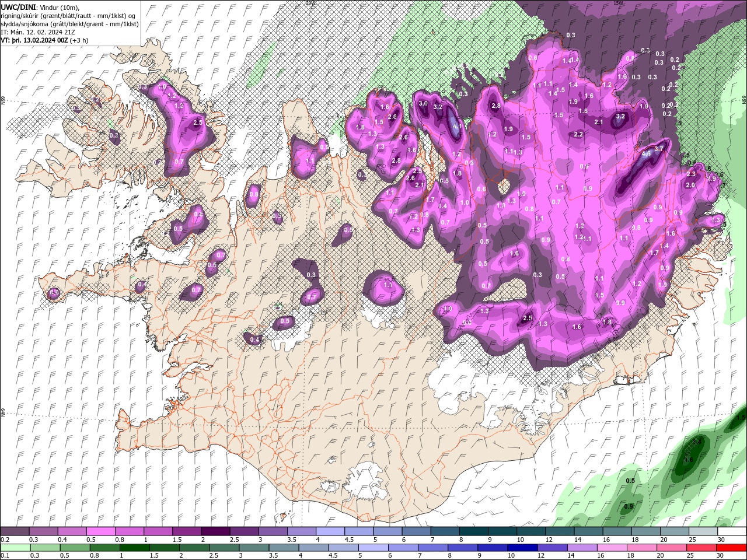Click the 6 slate blue swatch in the top legend row
The width and height of the screenshot is (747, 560).
point(417,531)
